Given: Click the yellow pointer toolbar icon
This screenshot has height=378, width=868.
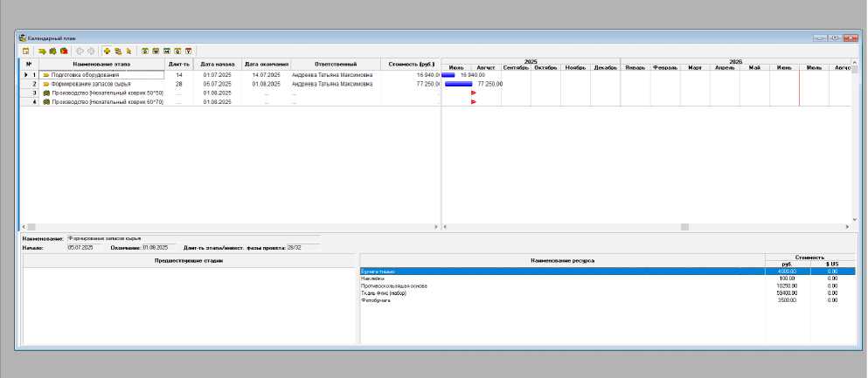Looking at the screenshot, I should click(129, 51).
